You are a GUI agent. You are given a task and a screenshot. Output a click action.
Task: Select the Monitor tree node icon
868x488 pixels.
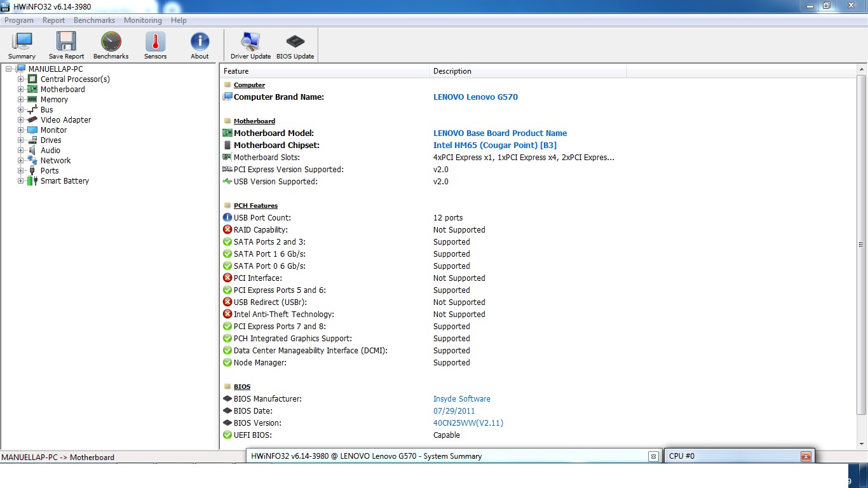[x=32, y=130]
